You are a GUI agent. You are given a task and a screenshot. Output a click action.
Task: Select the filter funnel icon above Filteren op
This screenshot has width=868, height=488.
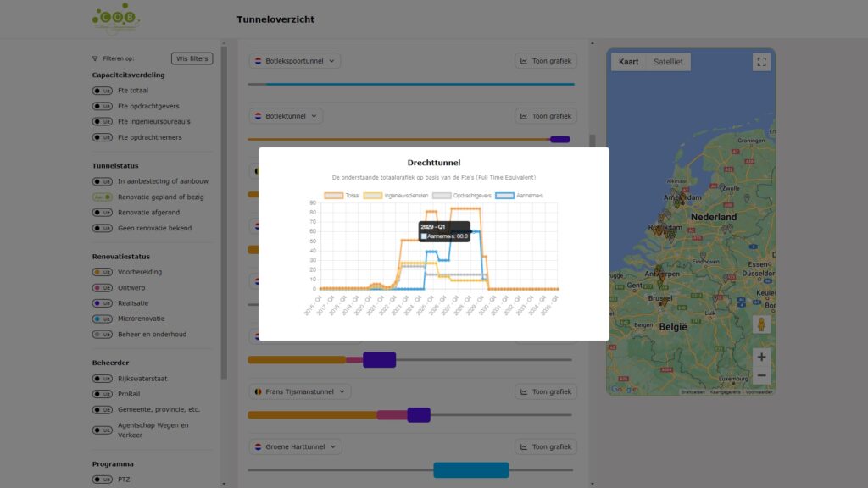click(94, 58)
